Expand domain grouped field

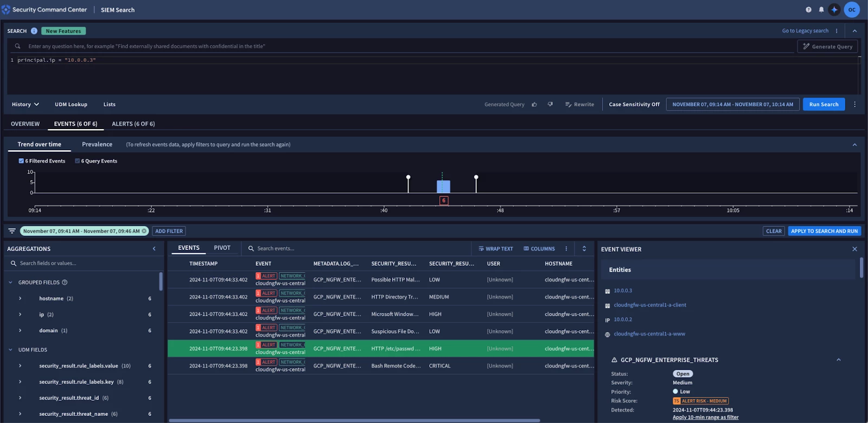pyautogui.click(x=20, y=331)
